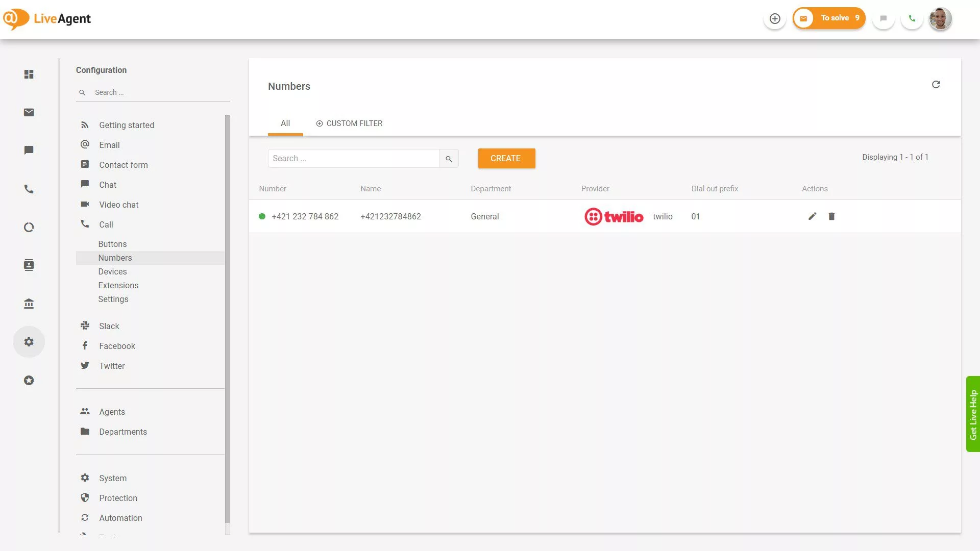Refresh the Numbers list

click(x=936, y=85)
